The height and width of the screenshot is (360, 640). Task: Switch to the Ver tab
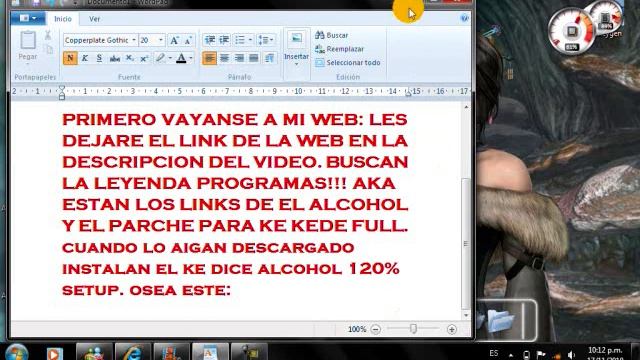click(x=95, y=19)
